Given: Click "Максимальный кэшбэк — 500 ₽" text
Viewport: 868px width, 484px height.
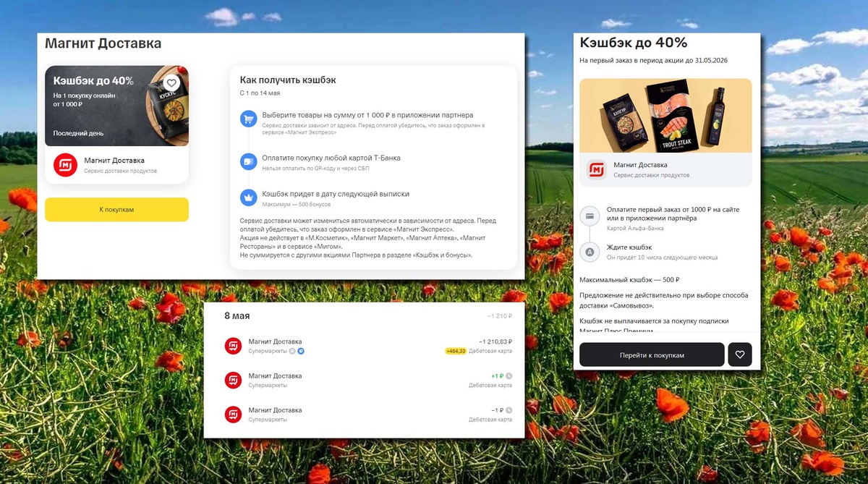Looking at the screenshot, I should point(629,280).
